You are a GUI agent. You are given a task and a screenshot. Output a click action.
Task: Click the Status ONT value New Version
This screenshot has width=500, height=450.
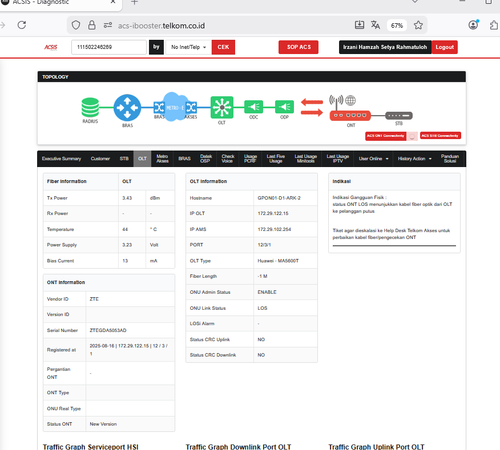(103, 424)
